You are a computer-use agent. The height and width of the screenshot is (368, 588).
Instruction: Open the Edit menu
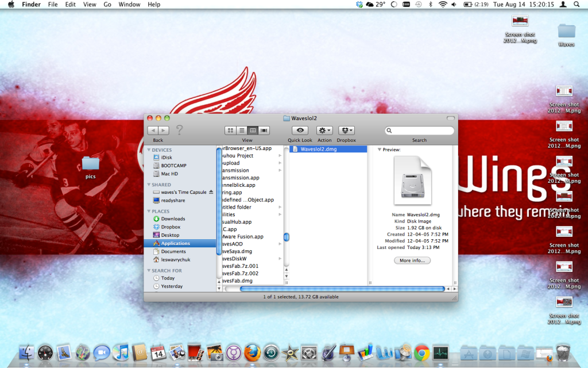pos(71,5)
